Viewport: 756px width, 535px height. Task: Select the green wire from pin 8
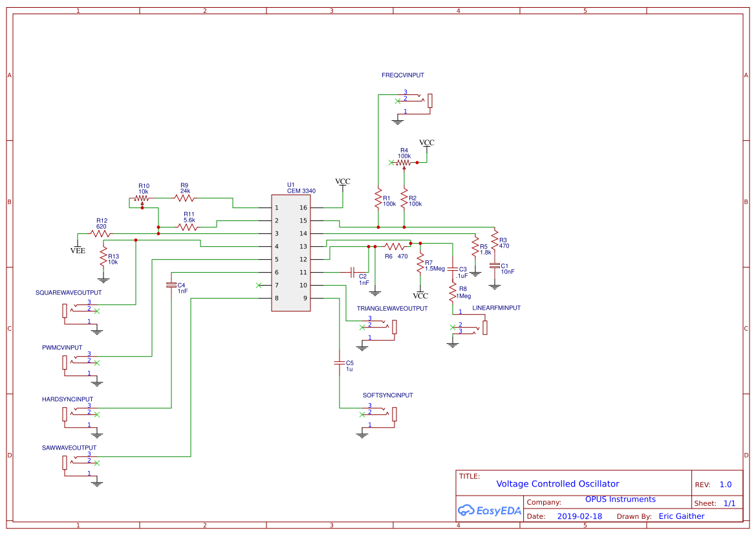click(226, 298)
